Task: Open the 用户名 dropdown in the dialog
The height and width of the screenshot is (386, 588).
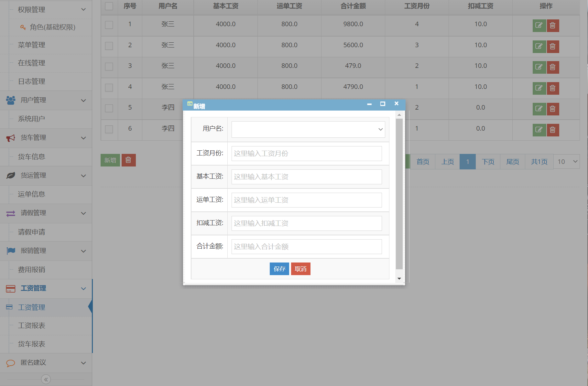Action: pos(308,129)
